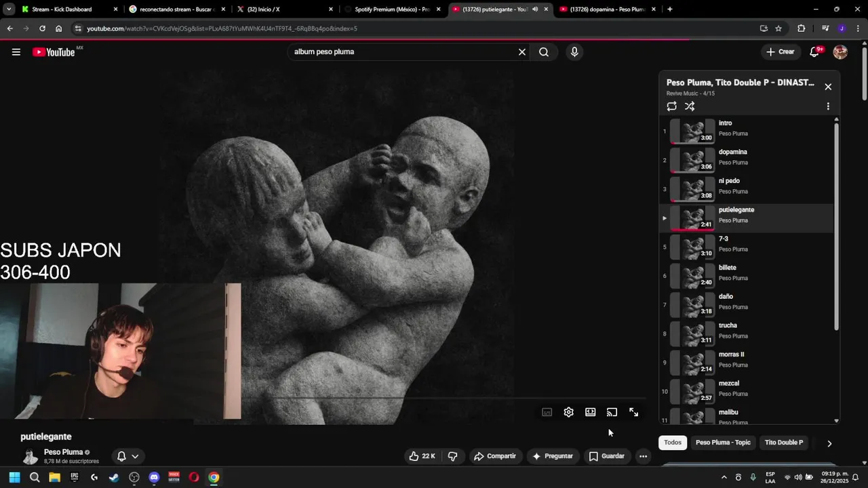Viewport: 868px width, 488px height.
Task: Bookmark this page with the star
Action: click(778, 28)
